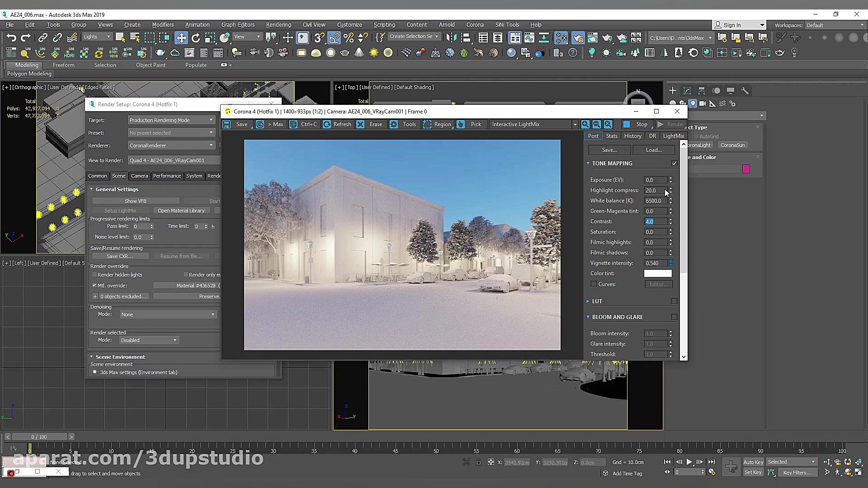The height and width of the screenshot is (488, 868).
Task: Open the Rendering menu
Action: click(x=278, y=25)
